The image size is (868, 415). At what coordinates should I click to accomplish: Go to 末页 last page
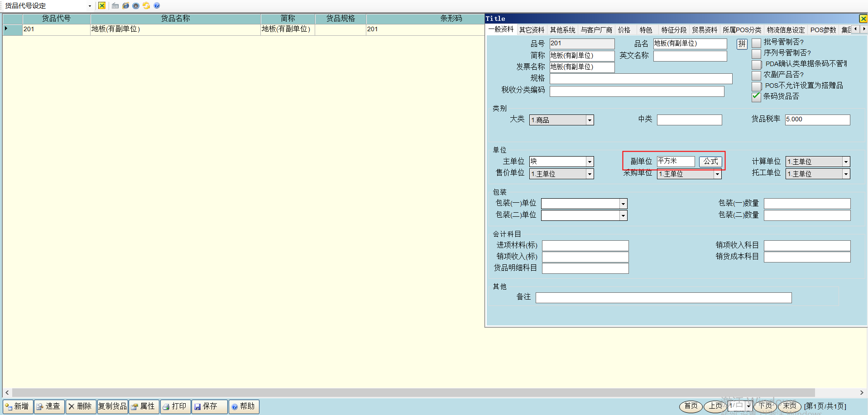790,406
